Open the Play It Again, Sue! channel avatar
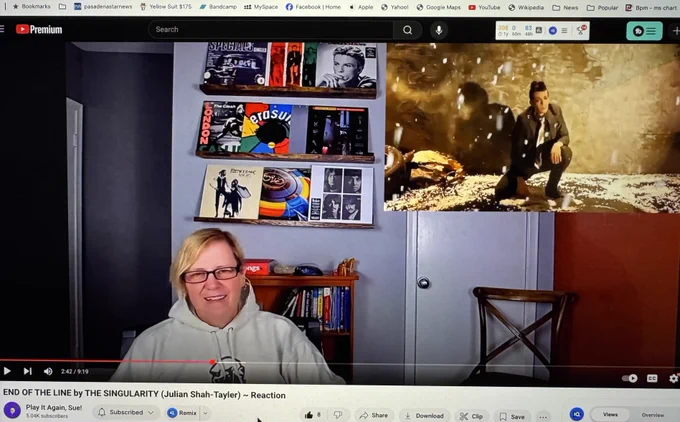Screen dimensions: 680x422 [x=12, y=410]
